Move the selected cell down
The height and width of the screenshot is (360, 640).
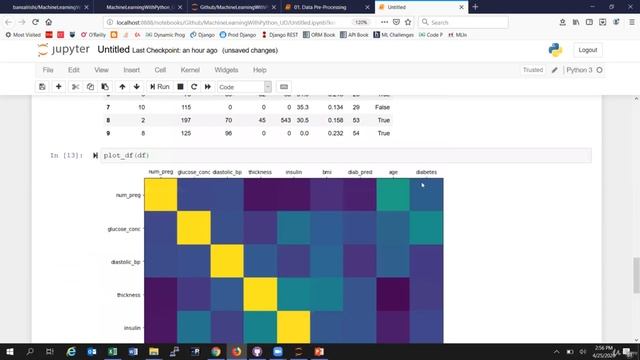[137, 87]
